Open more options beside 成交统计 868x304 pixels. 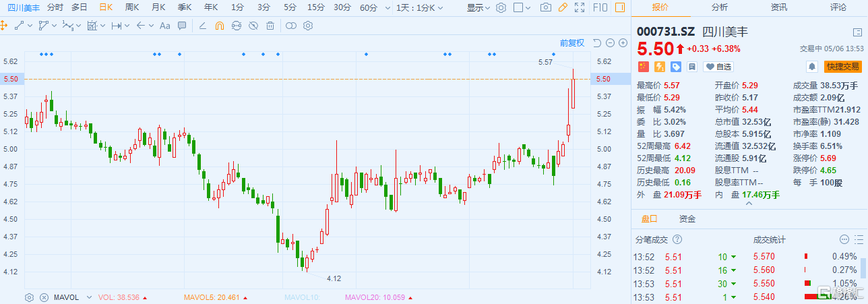(x=844, y=239)
